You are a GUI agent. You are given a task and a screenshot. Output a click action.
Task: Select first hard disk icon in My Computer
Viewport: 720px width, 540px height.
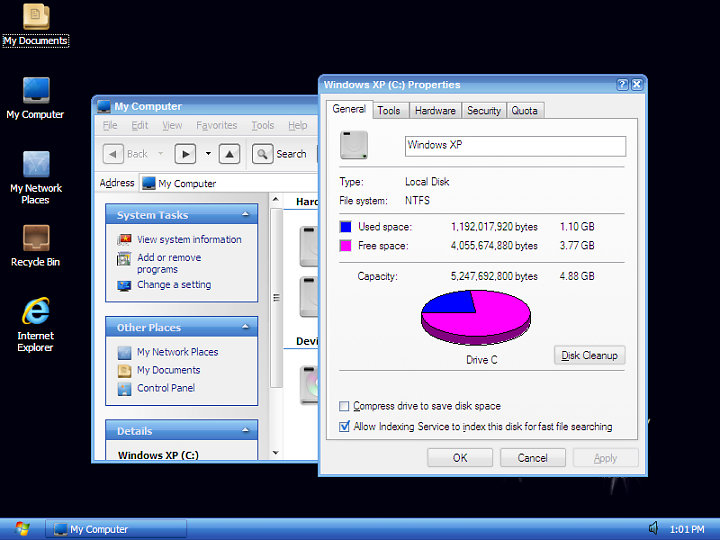click(x=309, y=246)
